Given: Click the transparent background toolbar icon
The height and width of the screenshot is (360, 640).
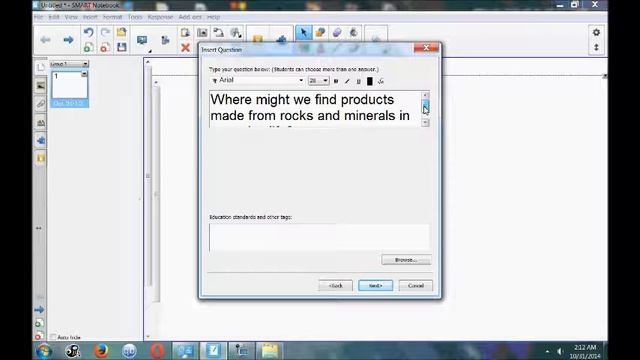Looking at the screenshot, I should (165, 40).
